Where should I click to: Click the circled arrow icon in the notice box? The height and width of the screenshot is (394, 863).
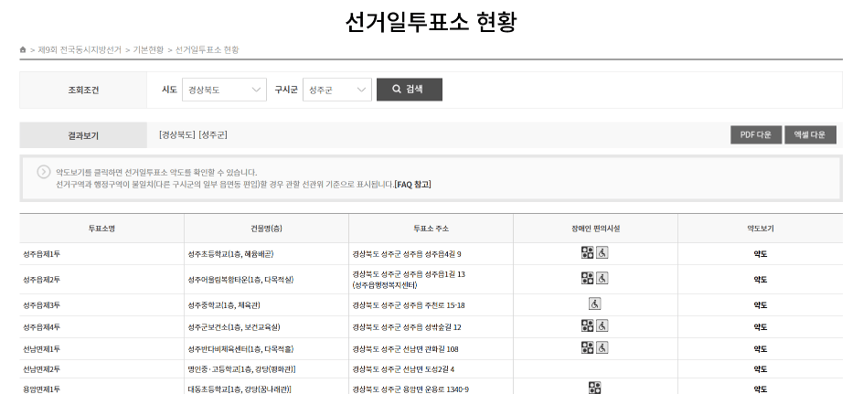pyautogui.click(x=43, y=172)
